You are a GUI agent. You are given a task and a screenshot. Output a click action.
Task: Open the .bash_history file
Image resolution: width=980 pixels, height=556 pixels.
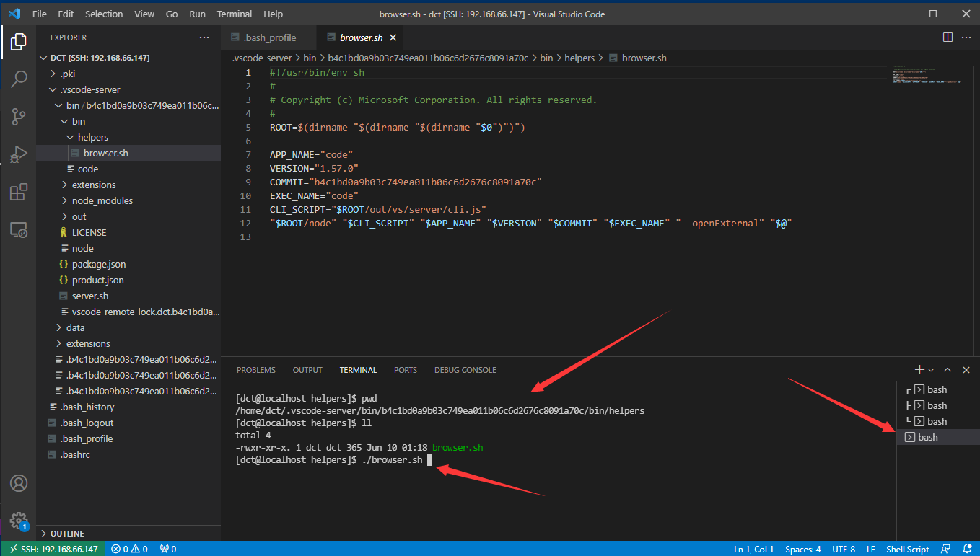[128, 407]
